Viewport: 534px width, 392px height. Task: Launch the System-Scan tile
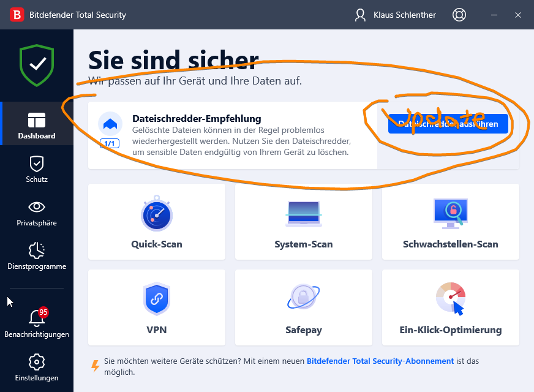coord(304,222)
